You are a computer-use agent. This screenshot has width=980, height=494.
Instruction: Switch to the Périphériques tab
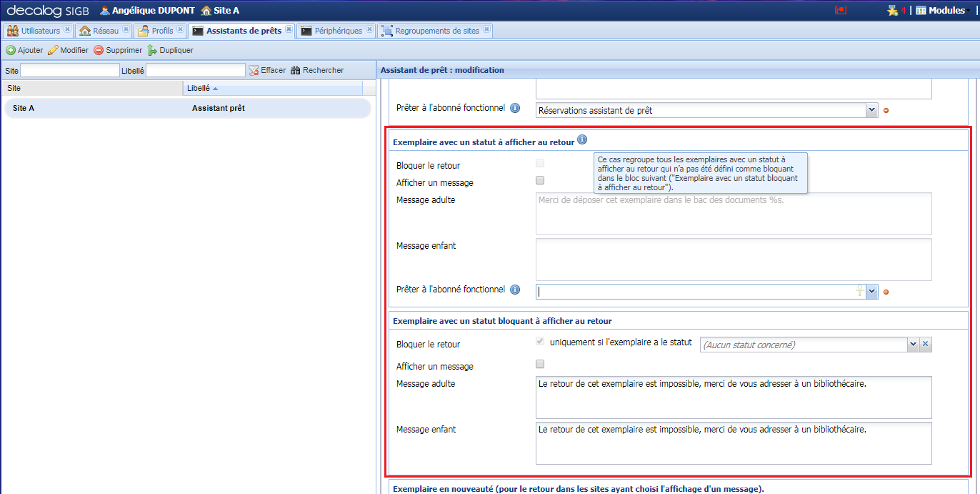333,30
